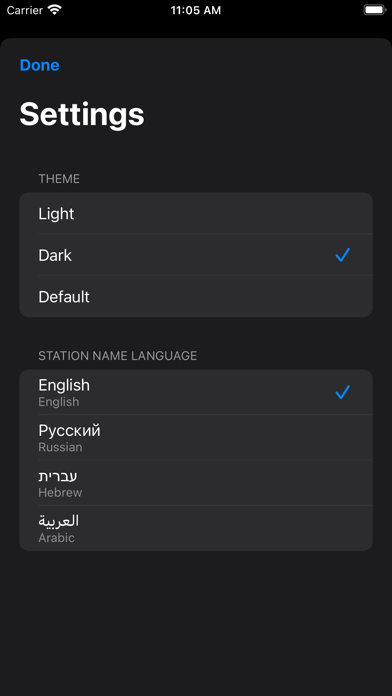
Task: Tap the blue checkmark beside English
Action: (342, 392)
